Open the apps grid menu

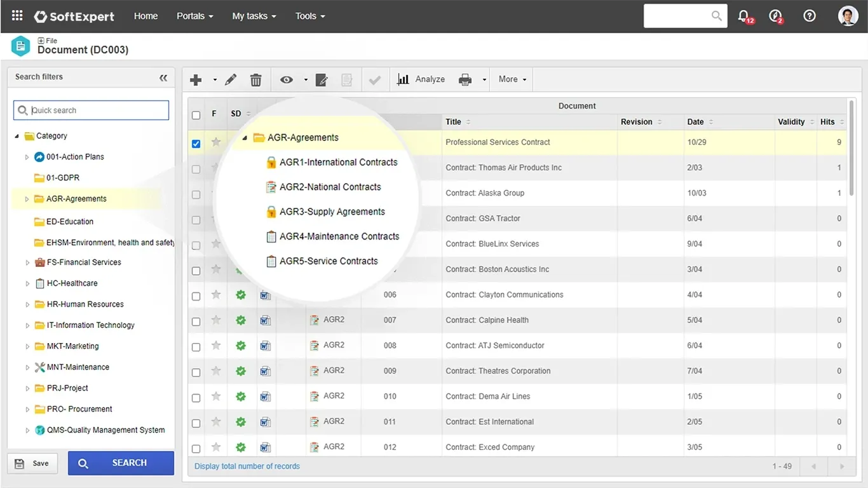point(17,16)
